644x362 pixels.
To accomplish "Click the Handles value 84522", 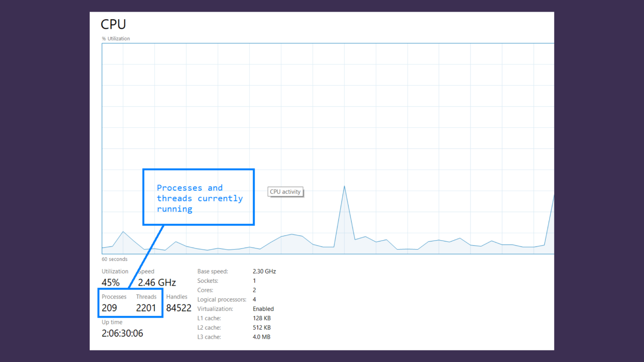I will [x=178, y=308].
